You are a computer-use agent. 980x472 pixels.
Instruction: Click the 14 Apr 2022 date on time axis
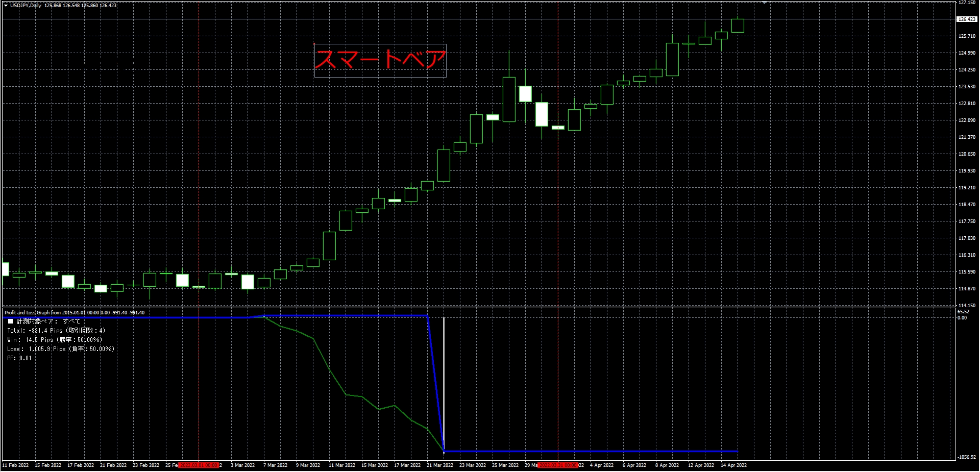(x=733, y=465)
